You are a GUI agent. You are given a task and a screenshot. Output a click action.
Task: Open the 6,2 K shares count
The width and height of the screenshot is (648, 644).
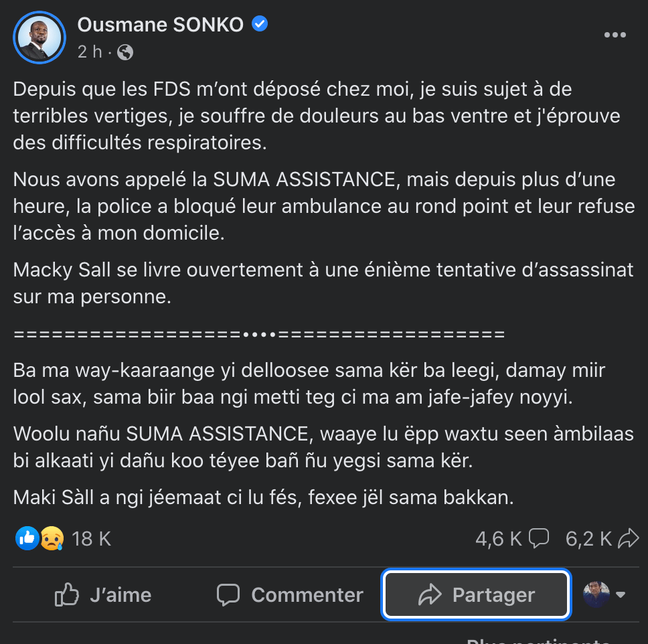pyautogui.click(x=588, y=538)
